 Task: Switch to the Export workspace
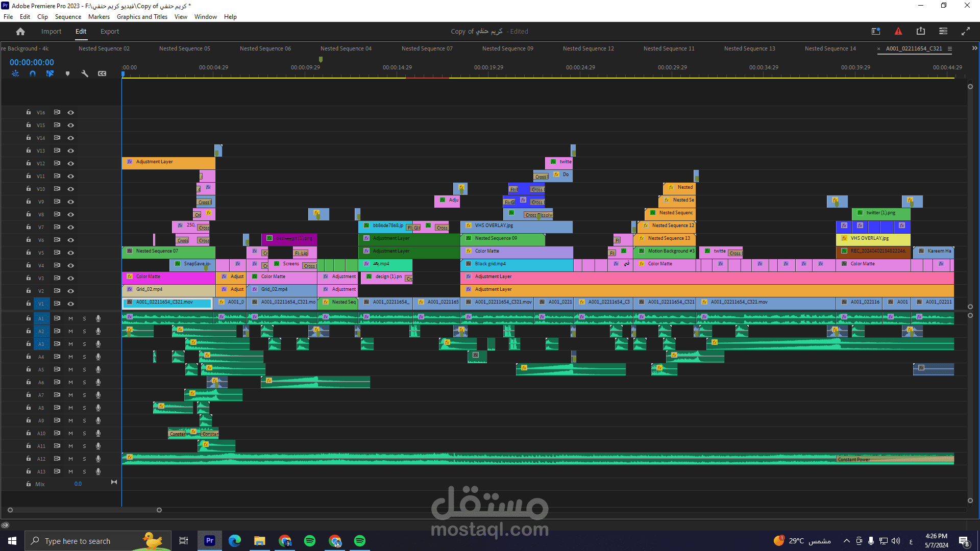click(x=110, y=32)
